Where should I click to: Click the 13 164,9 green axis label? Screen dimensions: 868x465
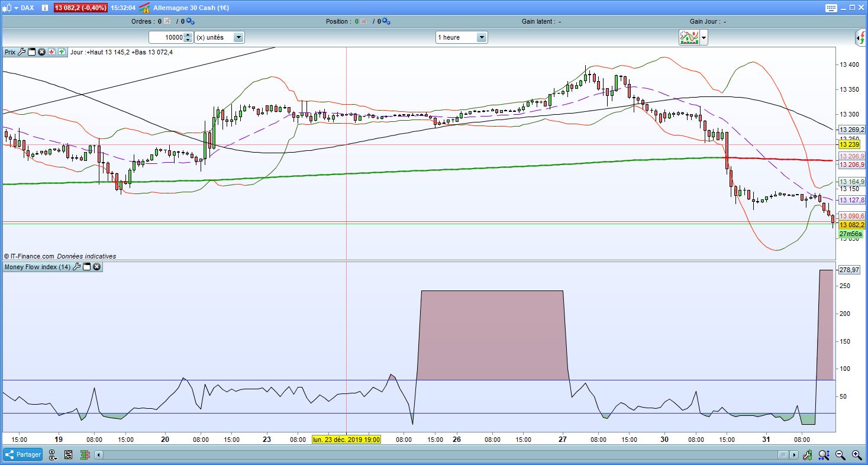(x=851, y=182)
